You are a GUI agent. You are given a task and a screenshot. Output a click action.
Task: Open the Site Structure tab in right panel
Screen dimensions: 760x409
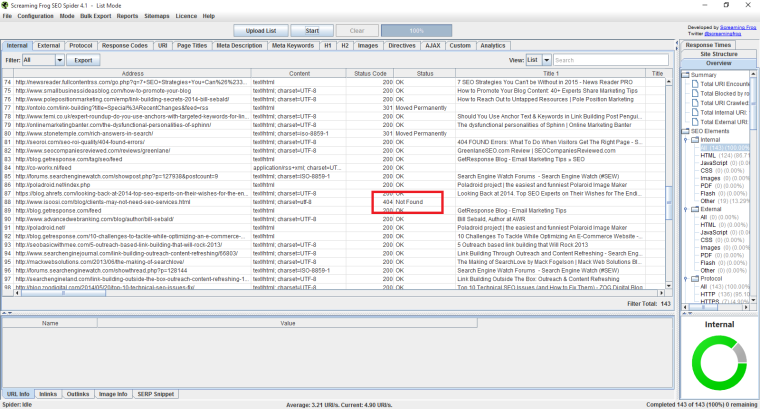[719, 54]
